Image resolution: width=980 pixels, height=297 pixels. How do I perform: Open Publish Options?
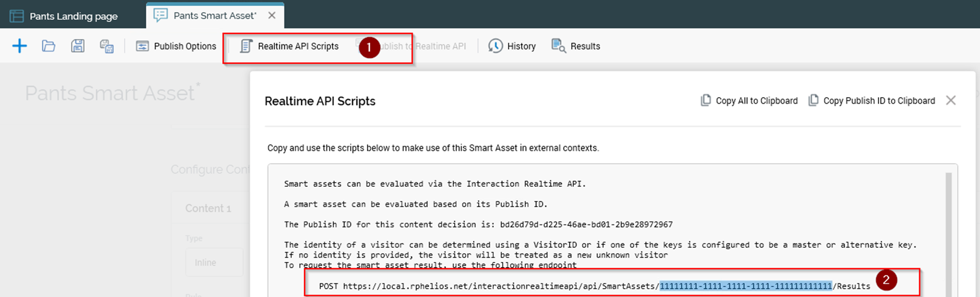(x=176, y=46)
